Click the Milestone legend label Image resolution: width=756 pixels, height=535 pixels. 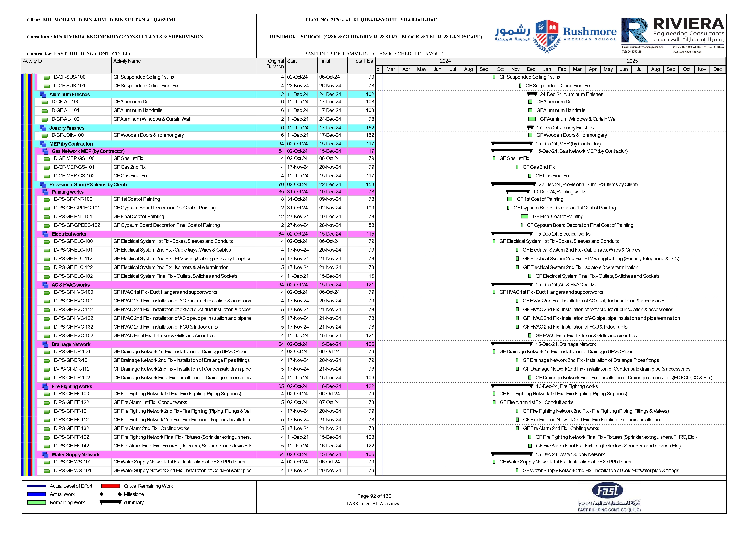tap(134, 494)
